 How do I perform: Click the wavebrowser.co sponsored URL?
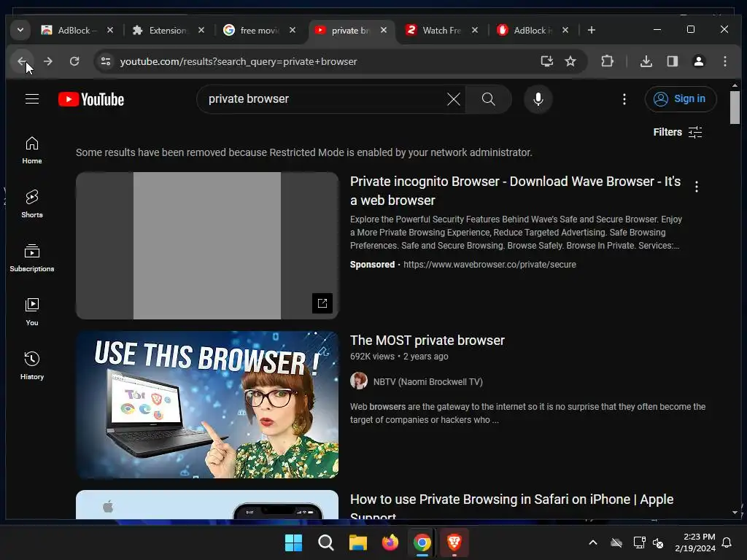tap(489, 264)
